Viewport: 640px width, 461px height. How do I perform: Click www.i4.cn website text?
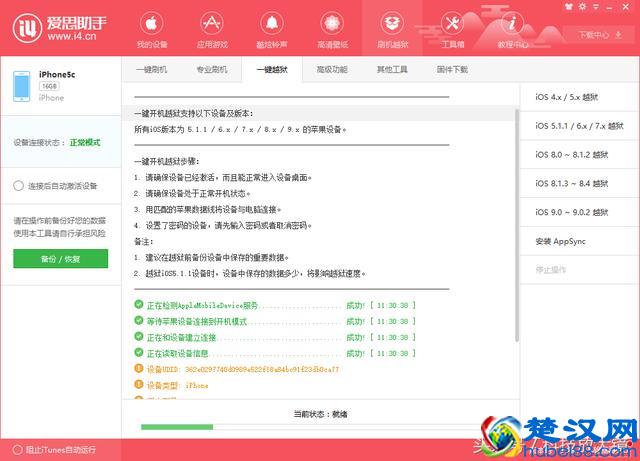(72, 36)
